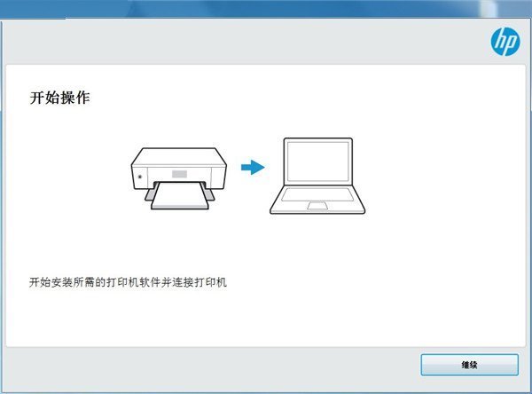
Task: Continue setup with the 继续 button
Action: (470, 365)
